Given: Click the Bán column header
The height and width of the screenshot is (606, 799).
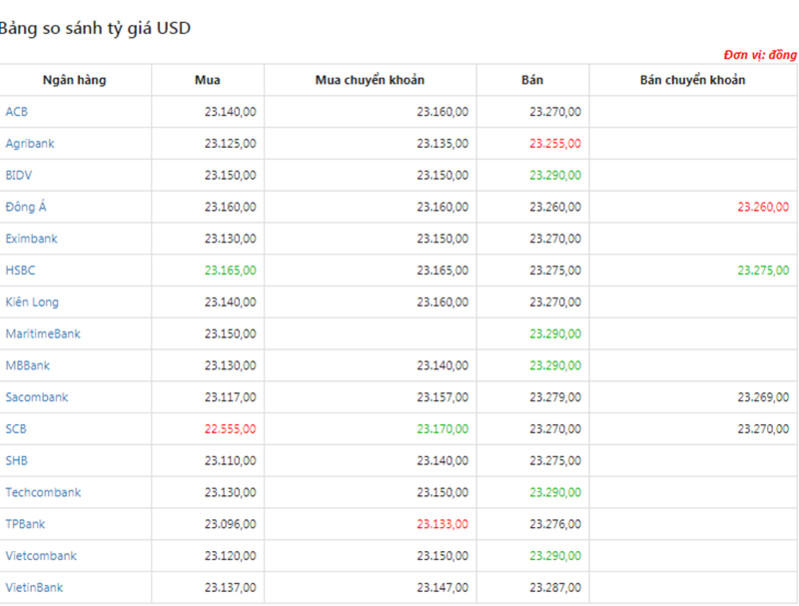Looking at the screenshot, I should tap(532, 80).
